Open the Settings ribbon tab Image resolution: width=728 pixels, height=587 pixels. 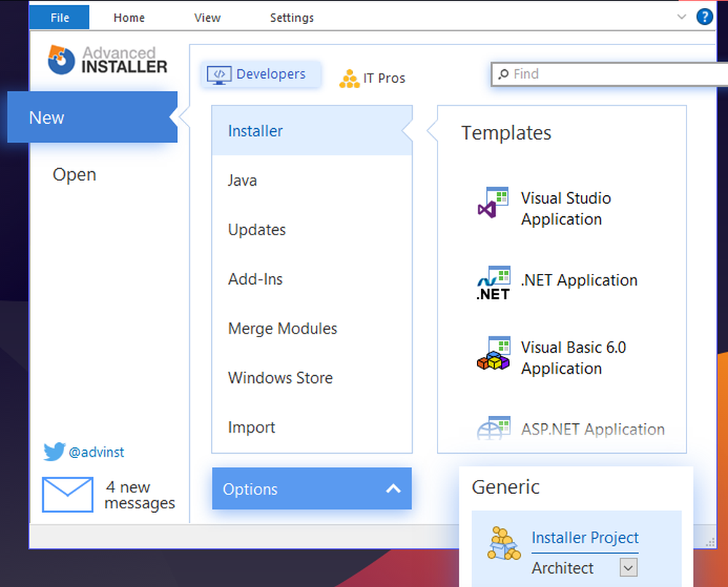[x=292, y=17]
